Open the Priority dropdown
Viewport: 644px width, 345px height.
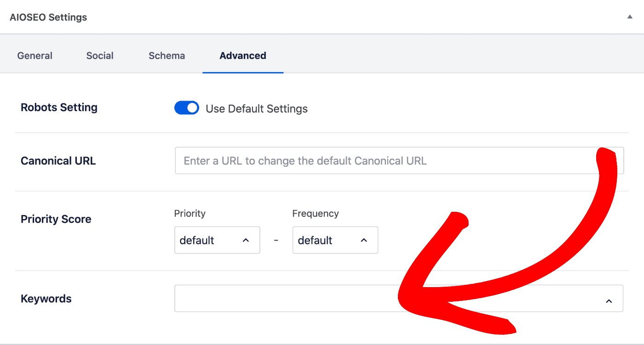click(x=212, y=240)
